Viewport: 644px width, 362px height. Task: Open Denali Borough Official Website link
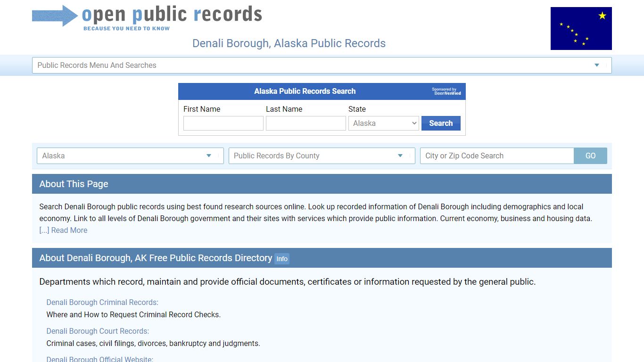point(99,359)
